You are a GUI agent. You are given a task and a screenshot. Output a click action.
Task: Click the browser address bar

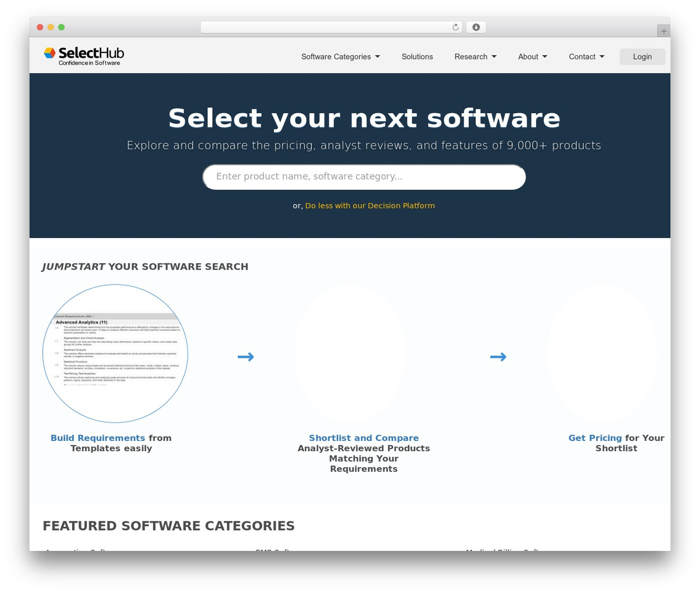pyautogui.click(x=331, y=27)
